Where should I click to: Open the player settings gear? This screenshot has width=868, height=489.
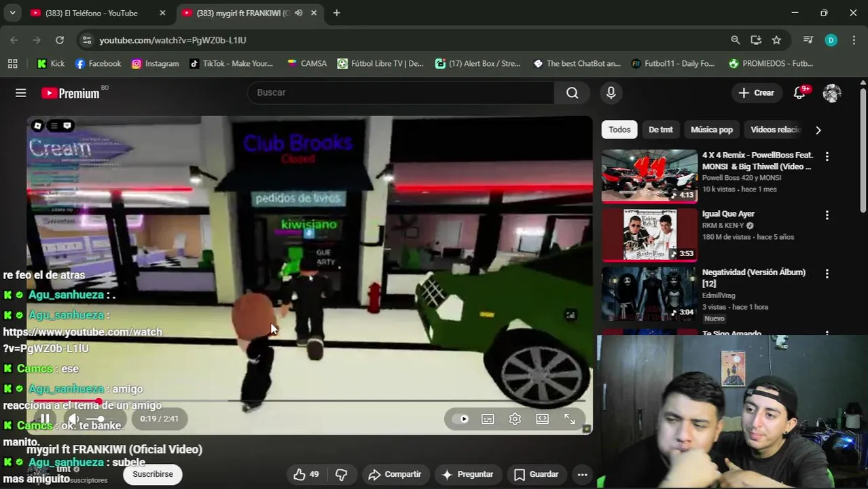tap(515, 419)
